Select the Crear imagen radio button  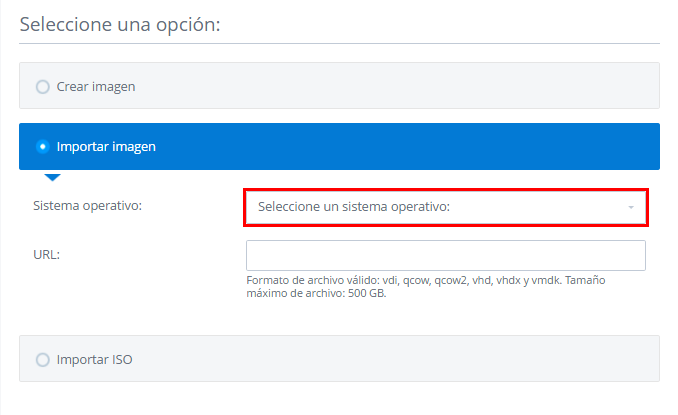click(42, 87)
